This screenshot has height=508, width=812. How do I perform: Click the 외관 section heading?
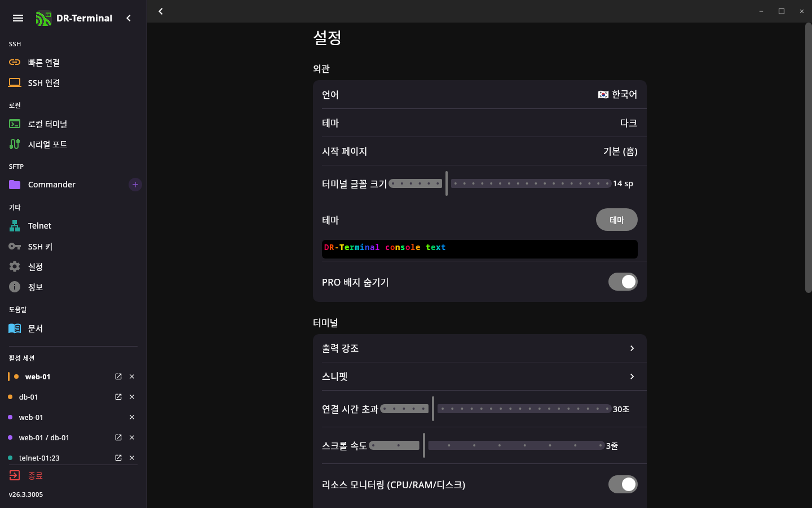pos(321,69)
